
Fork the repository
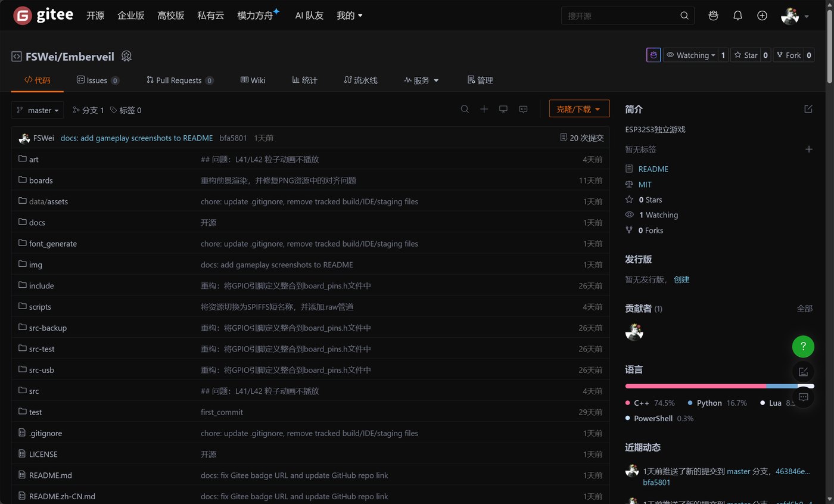[788, 55]
